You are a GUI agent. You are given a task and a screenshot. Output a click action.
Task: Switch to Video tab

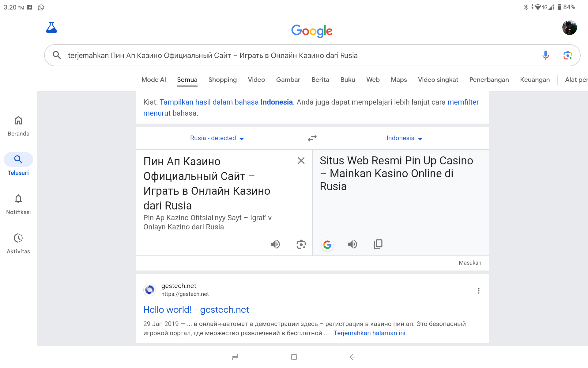coord(256,80)
